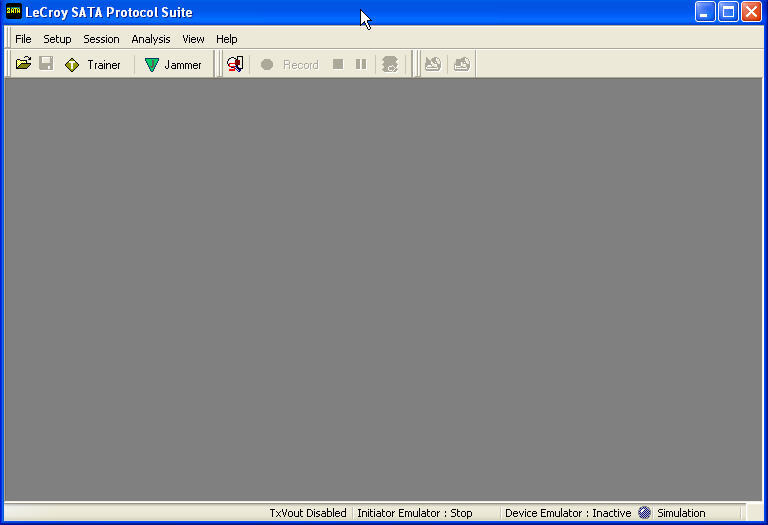The image size is (768, 525).
Task: Click the SATA application icon in title bar
Action: [14, 12]
